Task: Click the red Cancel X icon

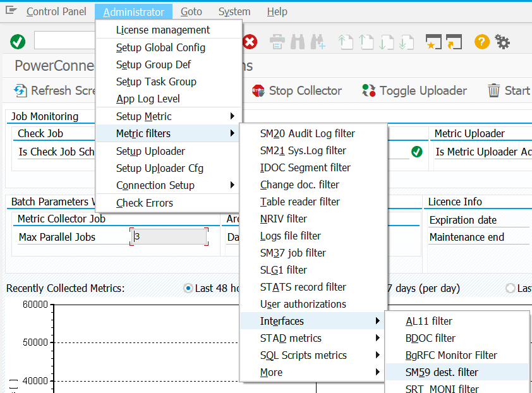Action: (250, 42)
